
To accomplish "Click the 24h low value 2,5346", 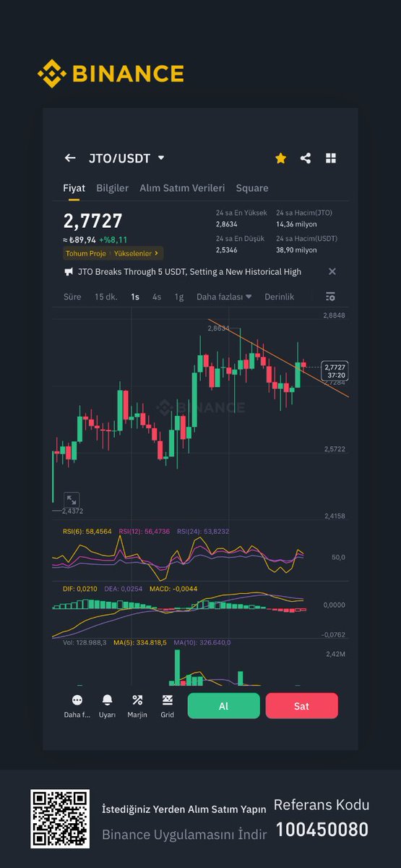I will click(226, 250).
